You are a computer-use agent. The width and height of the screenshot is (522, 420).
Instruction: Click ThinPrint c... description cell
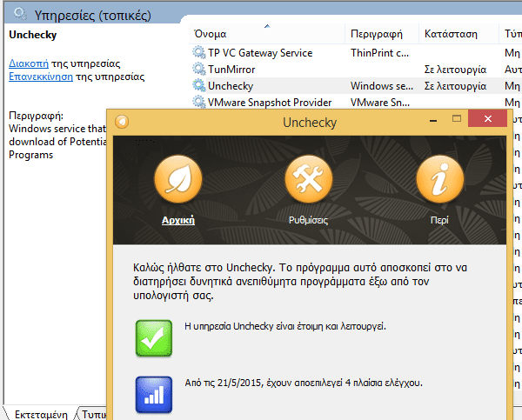[379, 52]
